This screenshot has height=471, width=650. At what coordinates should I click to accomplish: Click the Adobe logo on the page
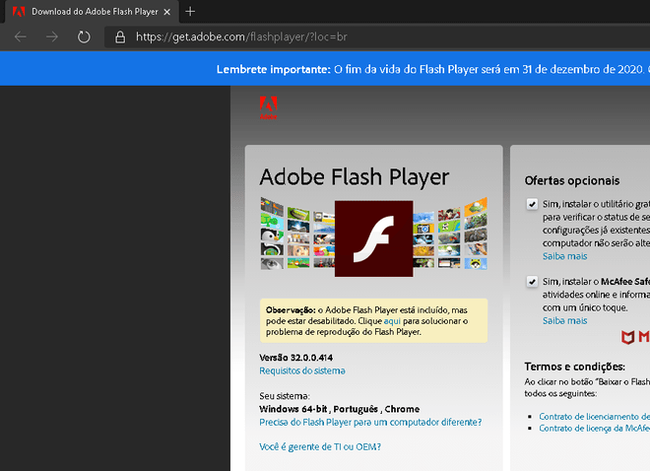click(268, 108)
